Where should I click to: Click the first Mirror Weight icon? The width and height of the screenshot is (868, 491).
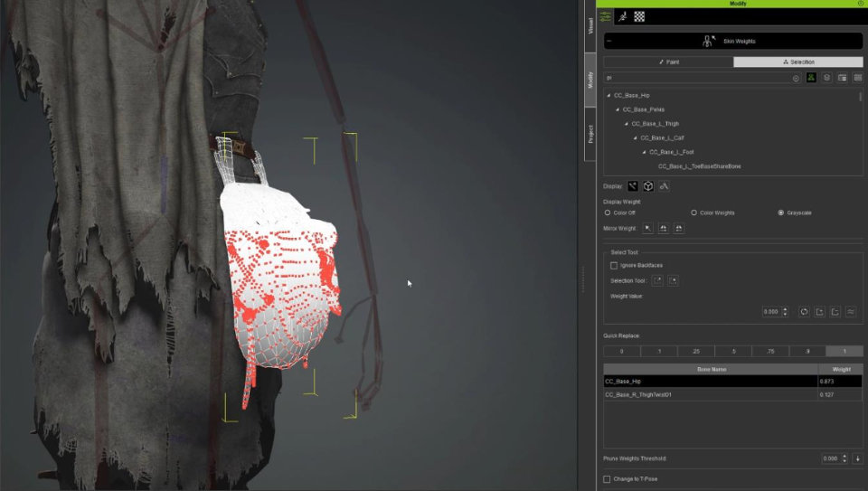pos(647,228)
